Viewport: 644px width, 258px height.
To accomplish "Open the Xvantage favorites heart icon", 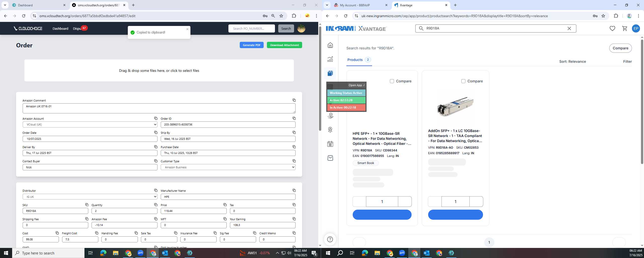I will (x=612, y=28).
